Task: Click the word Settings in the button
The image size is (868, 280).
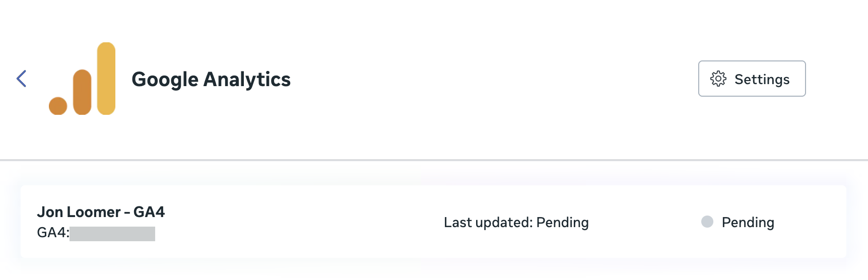Action: click(x=762, y=79)
